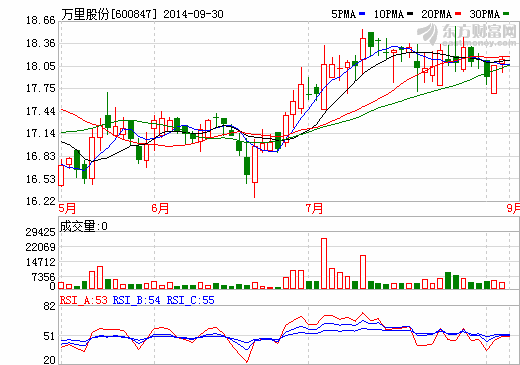Click the 16.22 price axis label

click(41, 201)
